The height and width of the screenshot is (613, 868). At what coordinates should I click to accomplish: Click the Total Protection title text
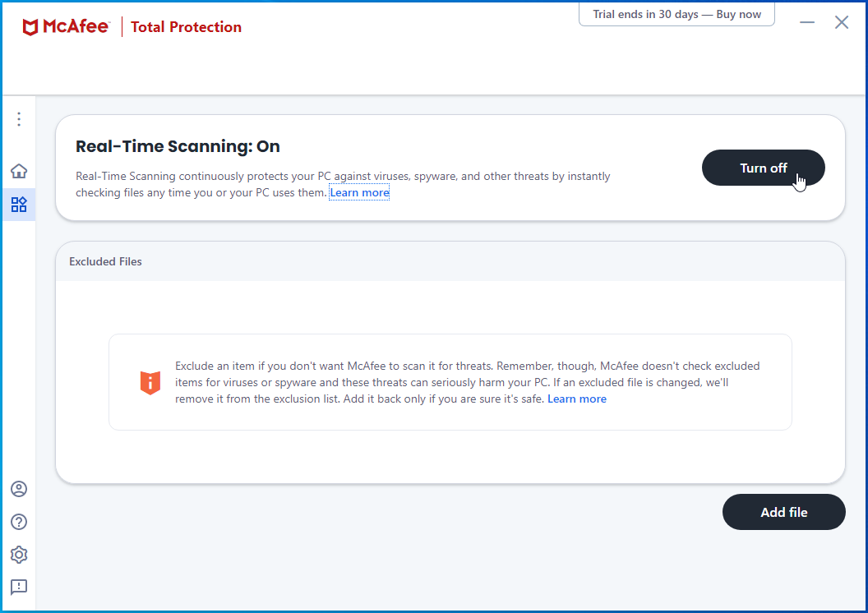tap(186, 27)
